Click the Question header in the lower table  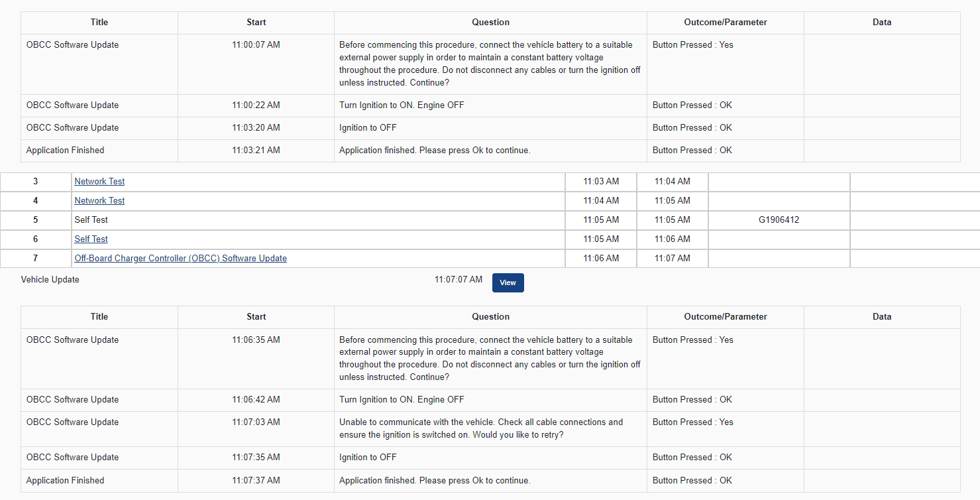tap(490, 317)
